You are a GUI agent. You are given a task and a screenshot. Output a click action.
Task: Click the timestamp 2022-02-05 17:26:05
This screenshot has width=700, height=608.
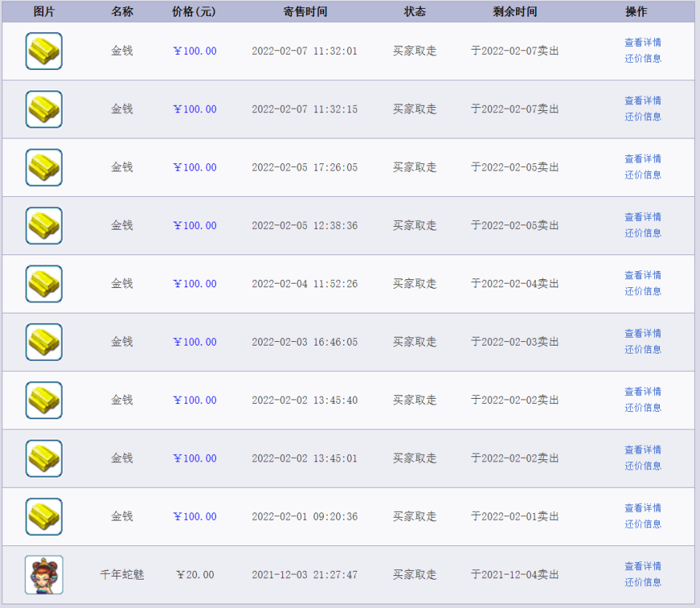[x=305, y=168]
